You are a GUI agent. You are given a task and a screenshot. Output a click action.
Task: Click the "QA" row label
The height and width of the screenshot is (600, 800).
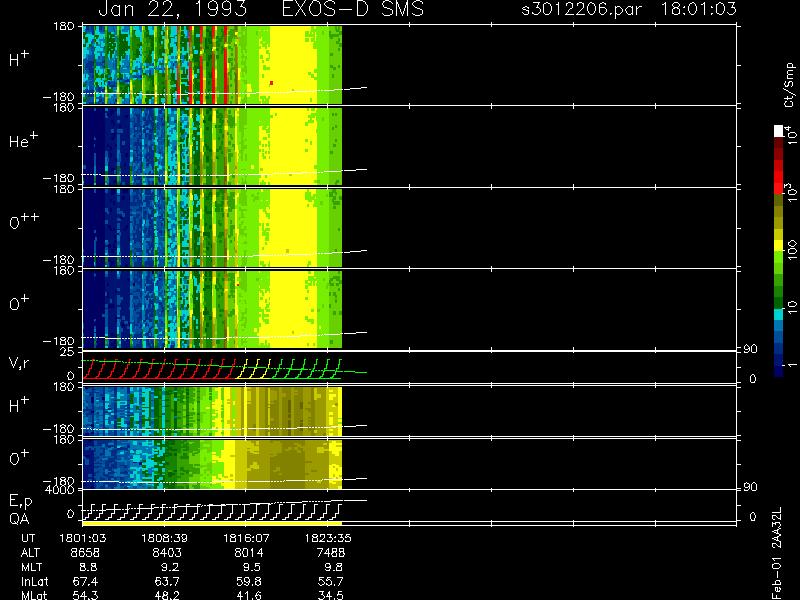click(19, 519)
